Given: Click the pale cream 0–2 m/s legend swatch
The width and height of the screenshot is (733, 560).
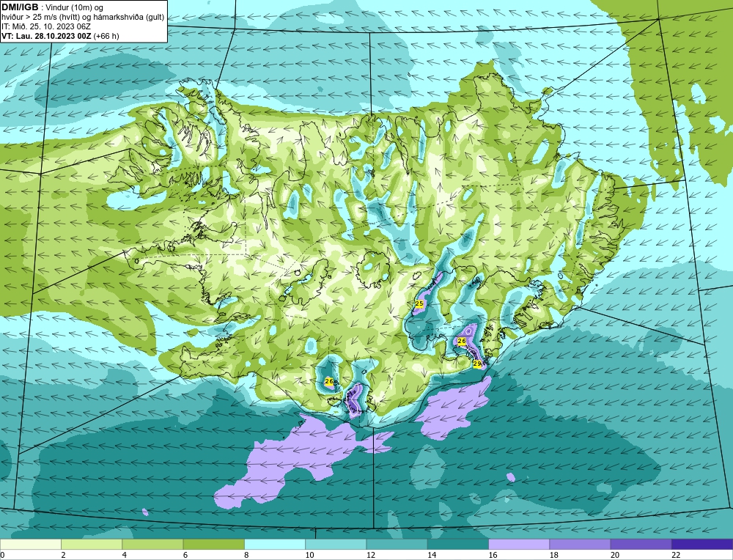Looking at the screenshot, I should point(30,544).
